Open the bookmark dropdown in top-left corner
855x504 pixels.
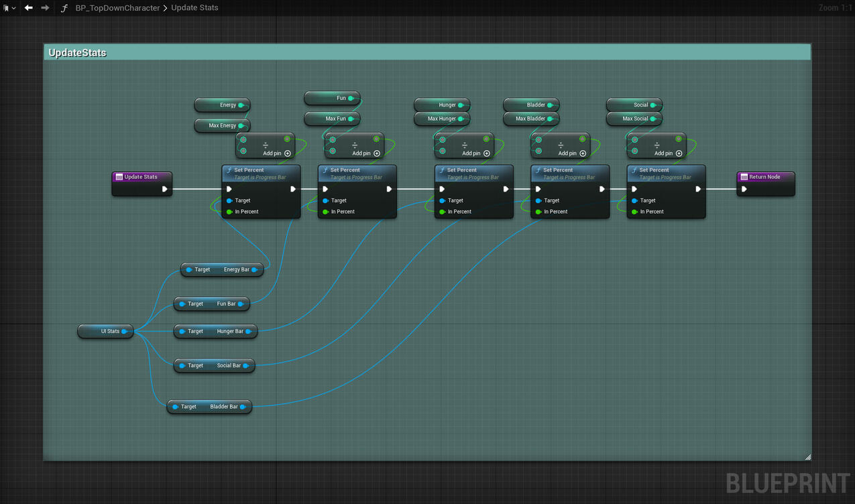(x=9, y=8)
